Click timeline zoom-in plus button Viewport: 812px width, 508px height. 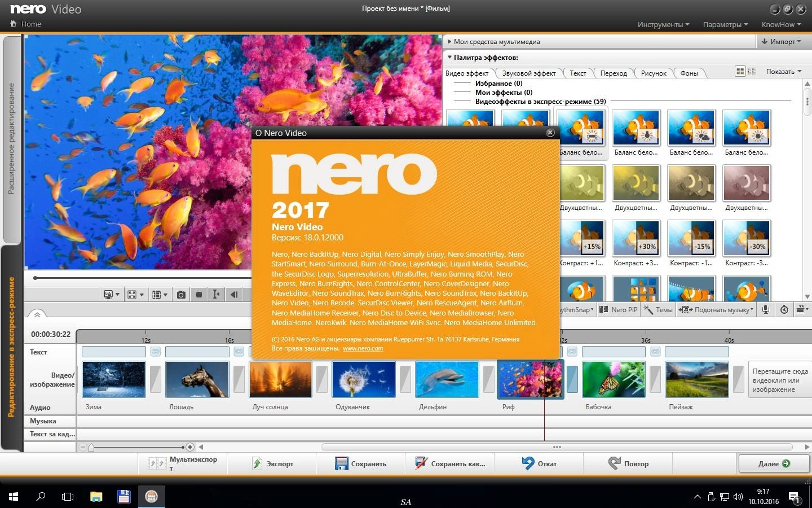(x=190, y=447)
